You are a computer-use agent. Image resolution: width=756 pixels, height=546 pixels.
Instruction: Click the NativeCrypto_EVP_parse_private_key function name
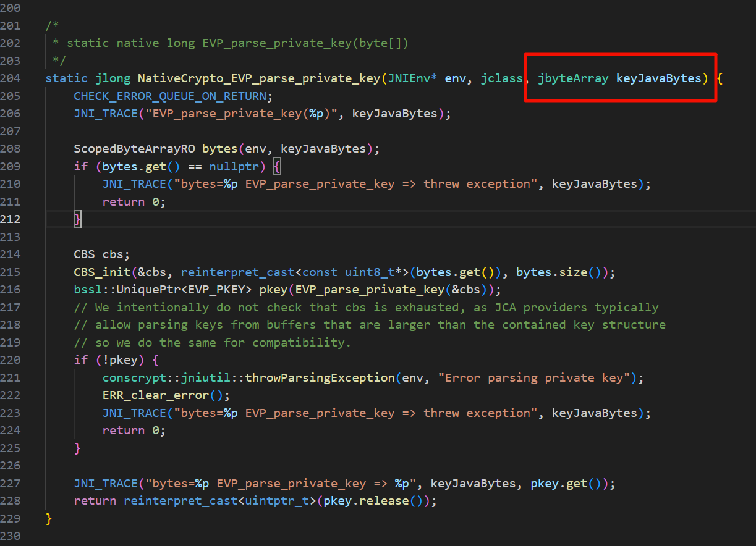[x=259, y=78]
